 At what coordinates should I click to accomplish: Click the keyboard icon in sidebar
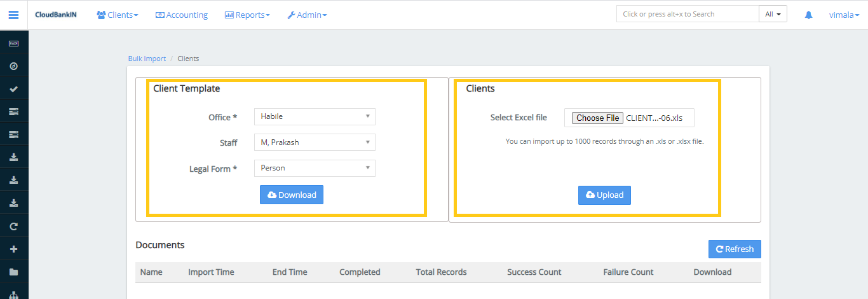coord(13,43)
